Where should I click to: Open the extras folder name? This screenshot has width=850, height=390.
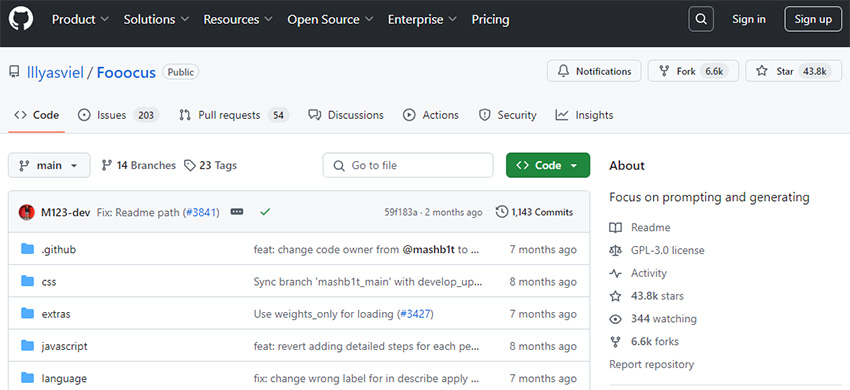pos(56,314)
